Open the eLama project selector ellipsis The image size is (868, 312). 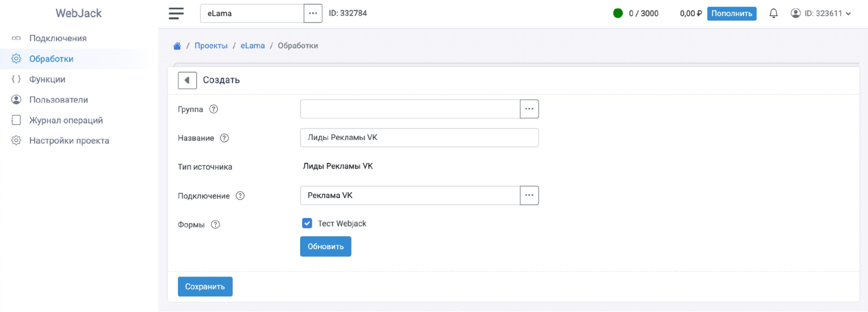pyautogui.click(x=313, y=13)
